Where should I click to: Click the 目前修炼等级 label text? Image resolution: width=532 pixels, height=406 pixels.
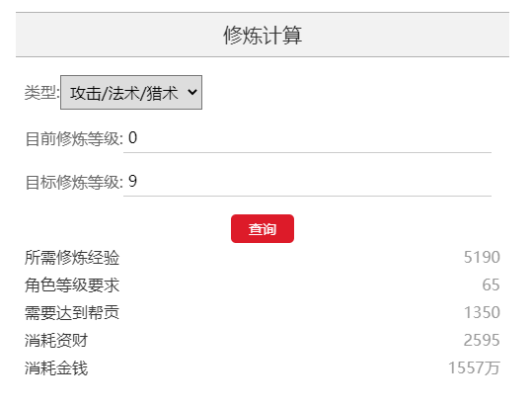[74, 139]
